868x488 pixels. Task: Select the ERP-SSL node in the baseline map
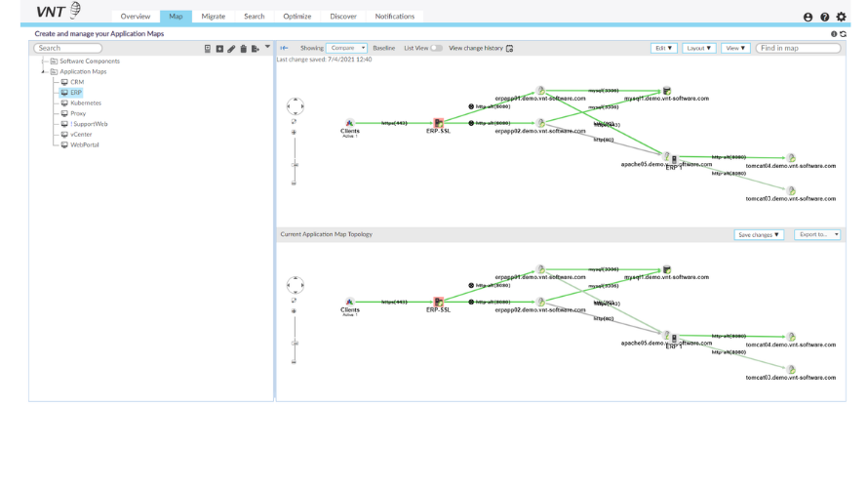pos(439,123)
